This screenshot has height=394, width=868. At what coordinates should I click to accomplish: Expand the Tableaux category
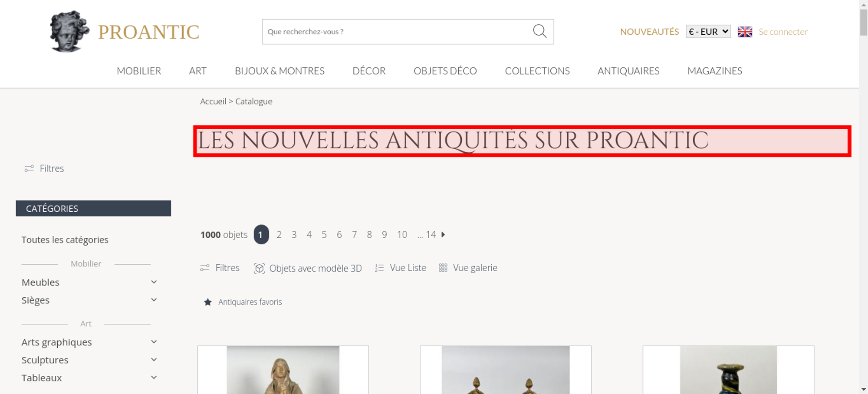pos(154,378)
